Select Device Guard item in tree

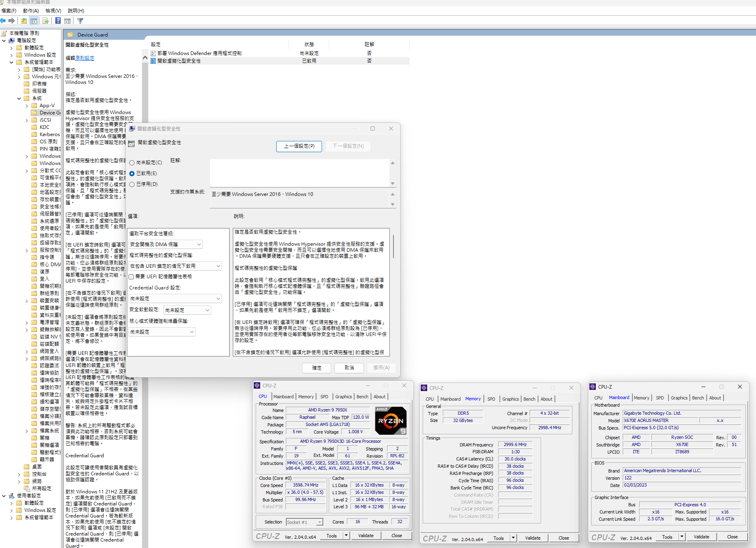click(x=50, y=113)
